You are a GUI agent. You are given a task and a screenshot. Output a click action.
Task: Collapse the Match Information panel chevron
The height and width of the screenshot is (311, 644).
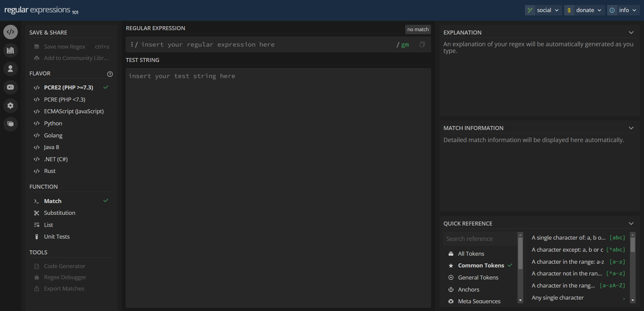click(631, 128)
